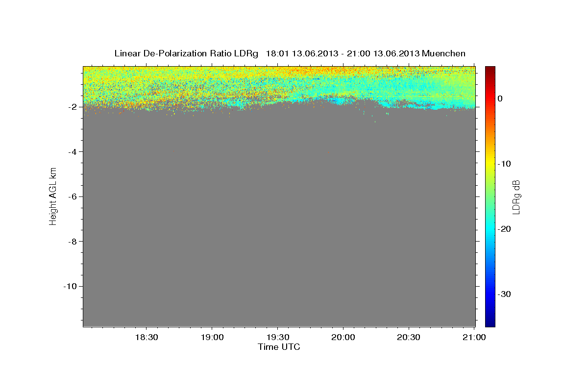This screenshot has height=392, width=588.
Task: Click the 'Time UTC' axis label
Action: (279, 347)
